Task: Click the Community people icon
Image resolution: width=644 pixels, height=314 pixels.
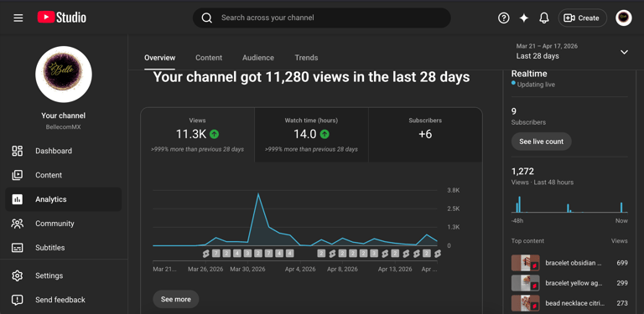Action: tap(18, 224)
